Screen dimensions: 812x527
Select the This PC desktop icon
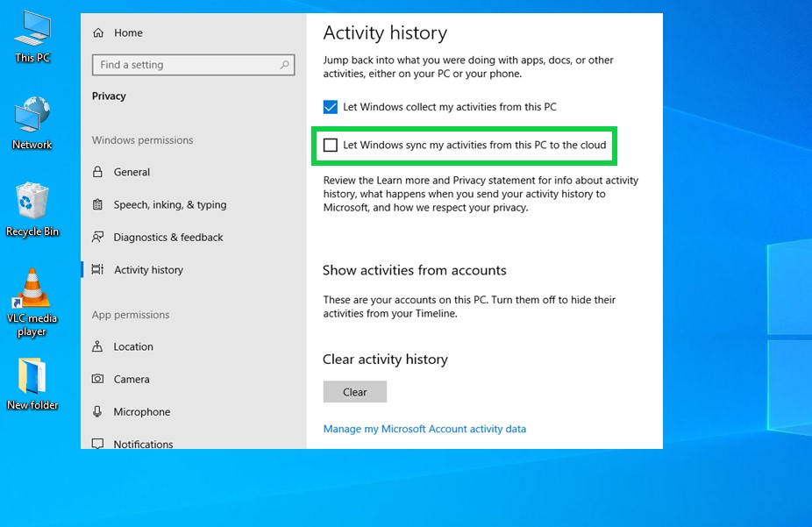tap(32, 30)
